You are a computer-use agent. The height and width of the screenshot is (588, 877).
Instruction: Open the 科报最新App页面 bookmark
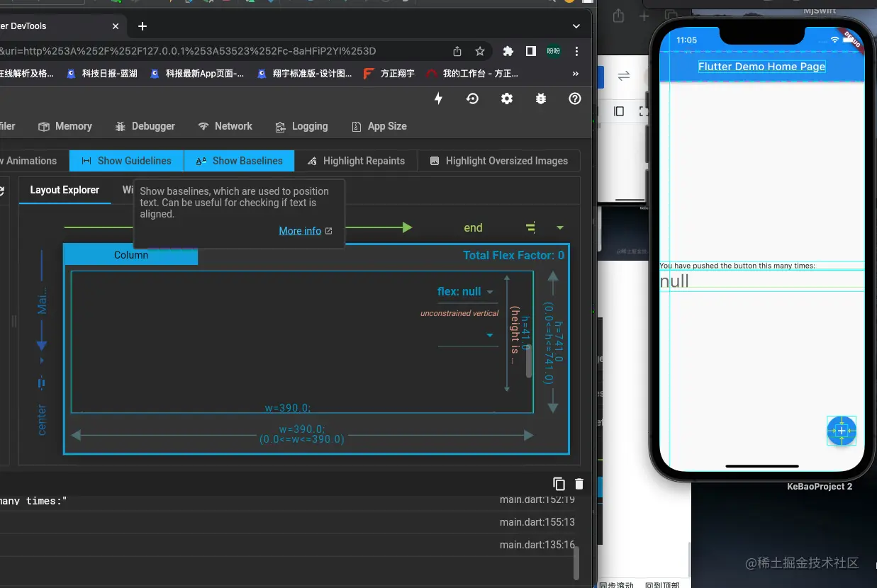(x=197, y=74)
